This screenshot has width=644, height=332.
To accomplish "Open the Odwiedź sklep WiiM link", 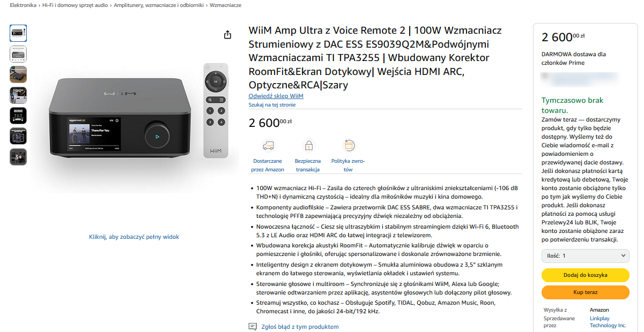I will tap(276, 96).
